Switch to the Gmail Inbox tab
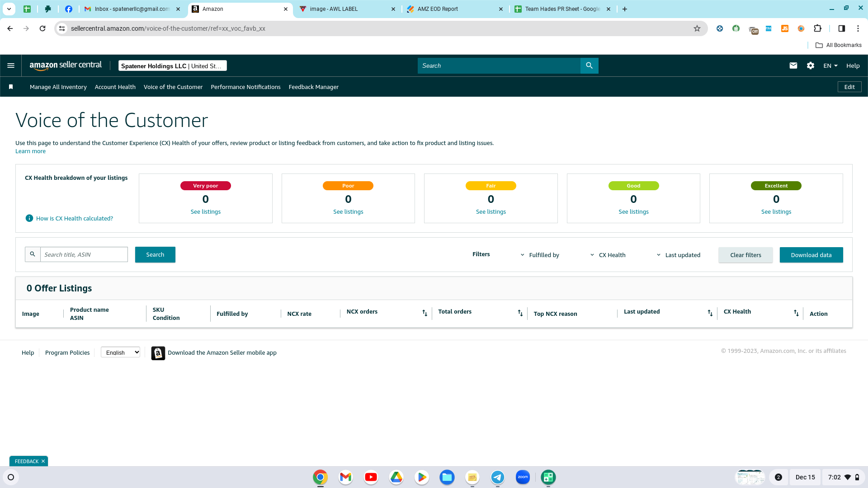Screen dimensions: 868x488 tap(132, 9)
